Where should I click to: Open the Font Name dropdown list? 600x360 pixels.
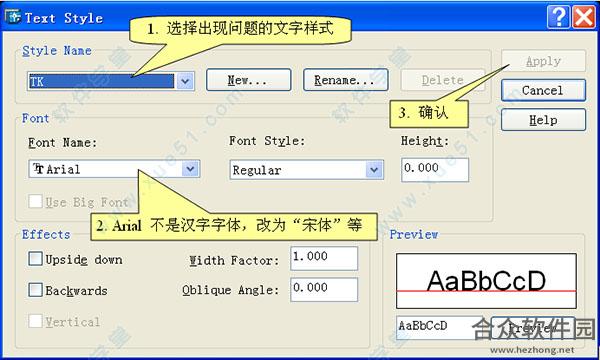tap(191, 169)
